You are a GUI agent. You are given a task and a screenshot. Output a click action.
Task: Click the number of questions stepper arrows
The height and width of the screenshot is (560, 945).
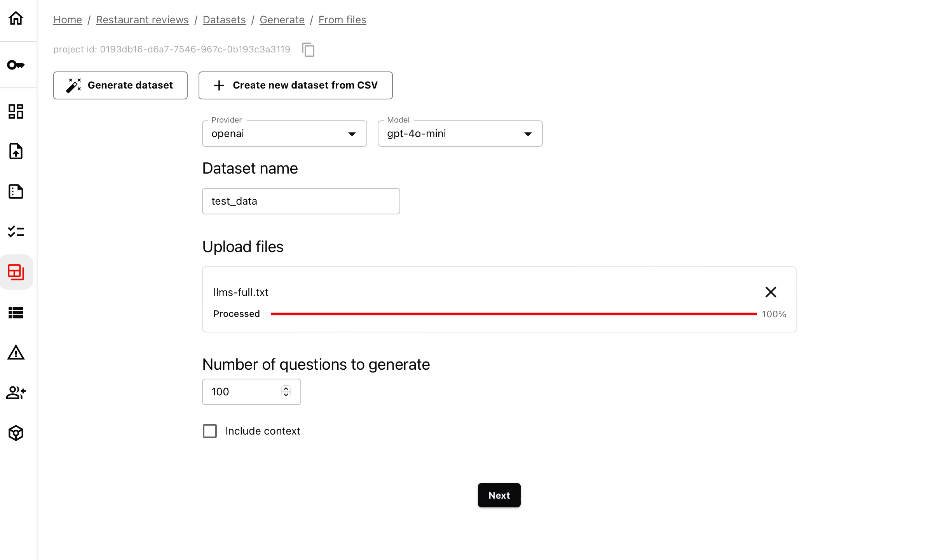click(286, 391)
